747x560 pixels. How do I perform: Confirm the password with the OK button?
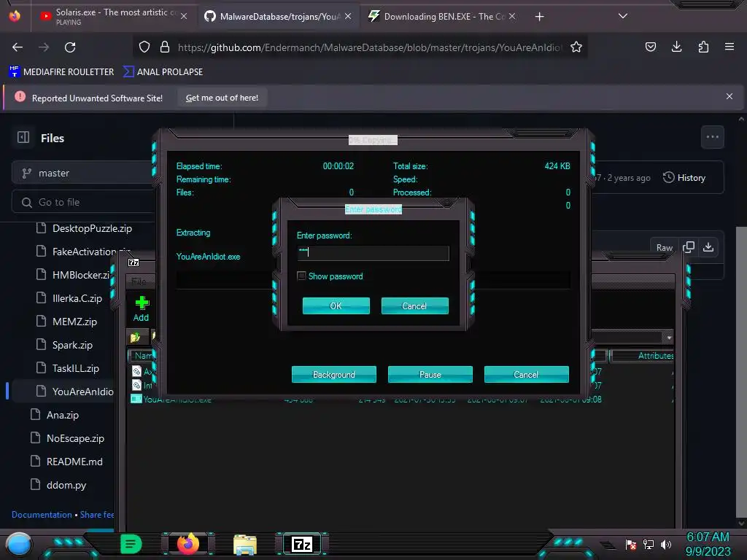[336, 306]
